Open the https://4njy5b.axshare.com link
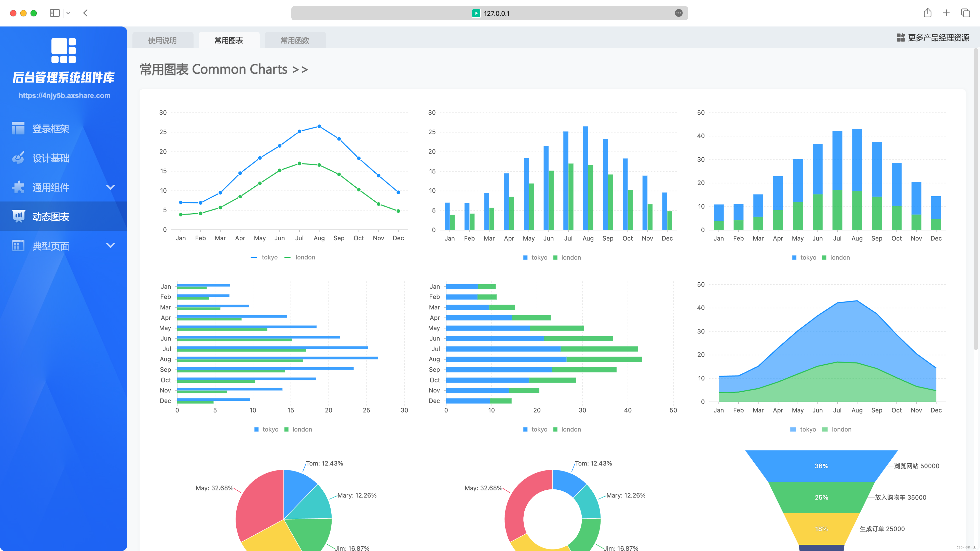The width and height of the screenshot is (980, 551). click(x=65, y=95)
